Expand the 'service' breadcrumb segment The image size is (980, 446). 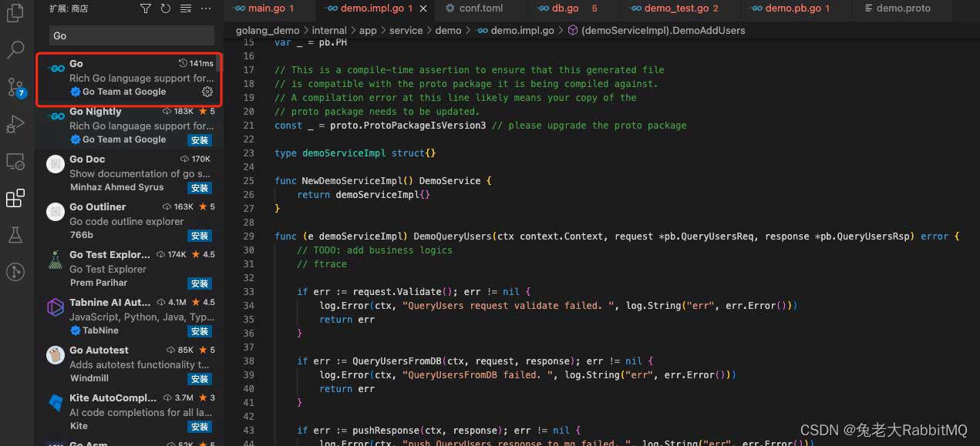click(x=406, y=31)
